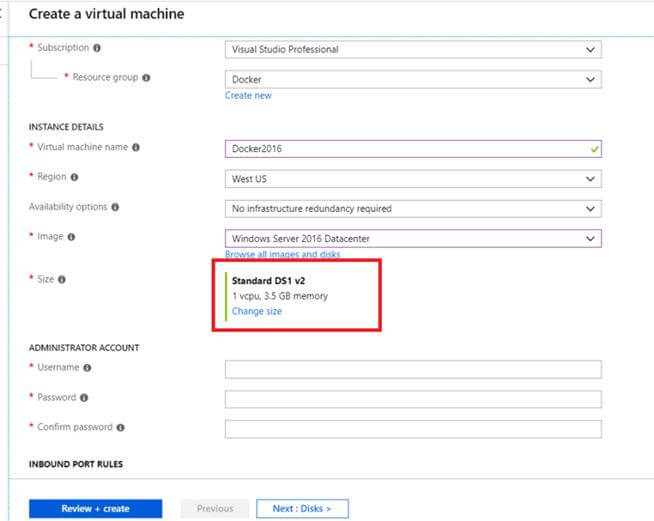
Task: Click the ADMINISTRATOR ACCOUNT heading
Action: click(84, 347)
